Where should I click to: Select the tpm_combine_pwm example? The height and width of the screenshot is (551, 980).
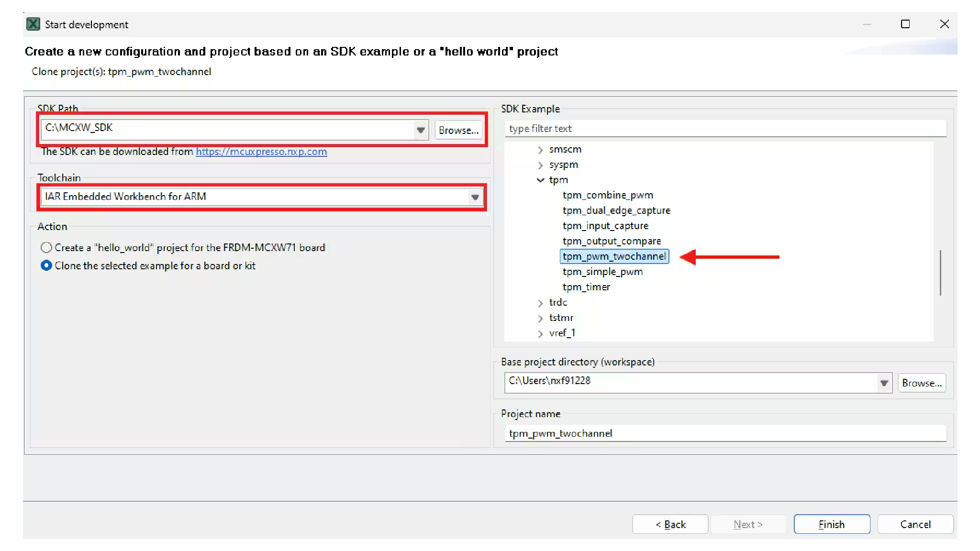608,195
